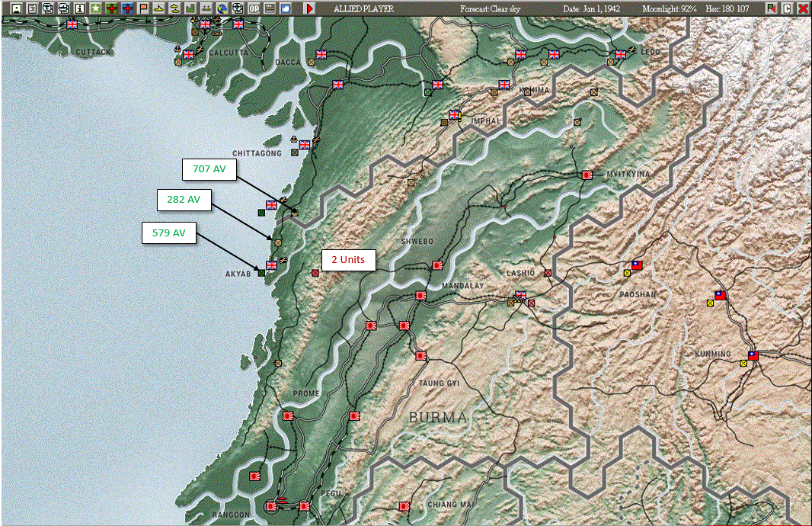This screenshot has height=526, width=812.
Task: Select the British flag base at Ledo
Action: coord(620,54)
